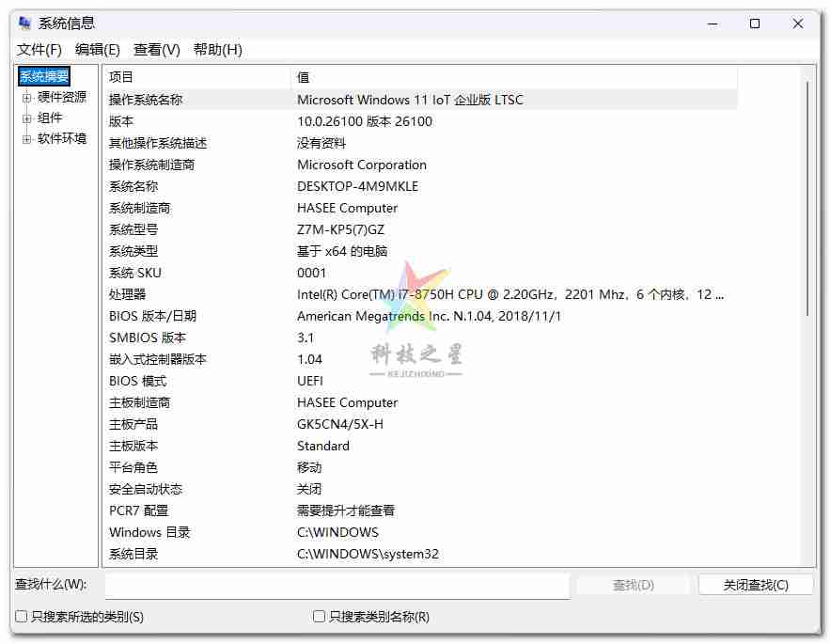Image resolution: width=831 pixels, height=644 pixels.
Task: Click the 项目 column header
Action: [x=197, y=77]
